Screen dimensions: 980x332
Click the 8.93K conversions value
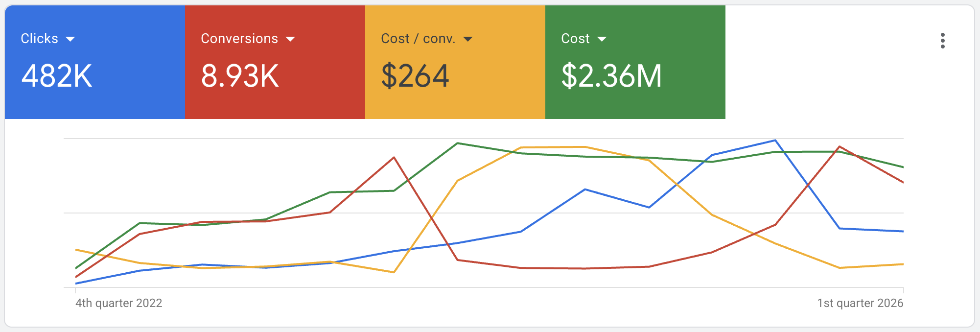click(240, 76)
